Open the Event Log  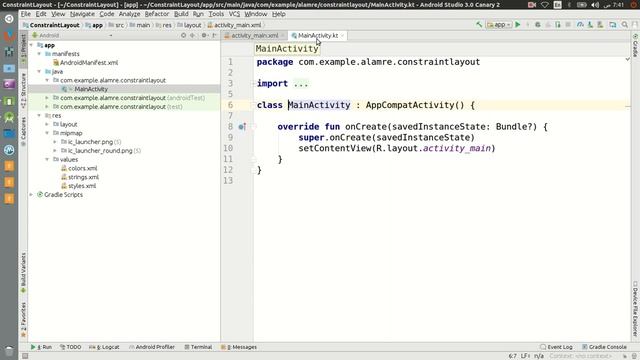(556, 347)
